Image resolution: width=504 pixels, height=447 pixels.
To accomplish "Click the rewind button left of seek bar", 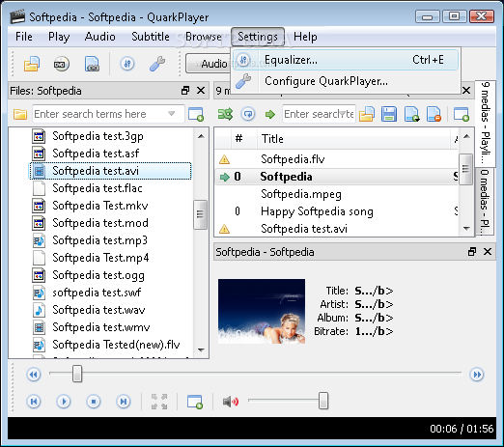I will tap(34, 375).
